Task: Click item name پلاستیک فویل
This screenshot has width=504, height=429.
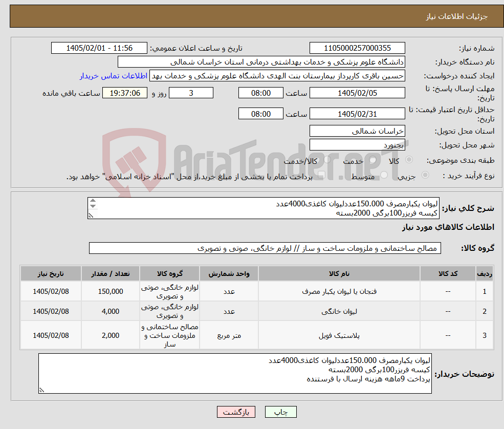Action: click(339, 335)
